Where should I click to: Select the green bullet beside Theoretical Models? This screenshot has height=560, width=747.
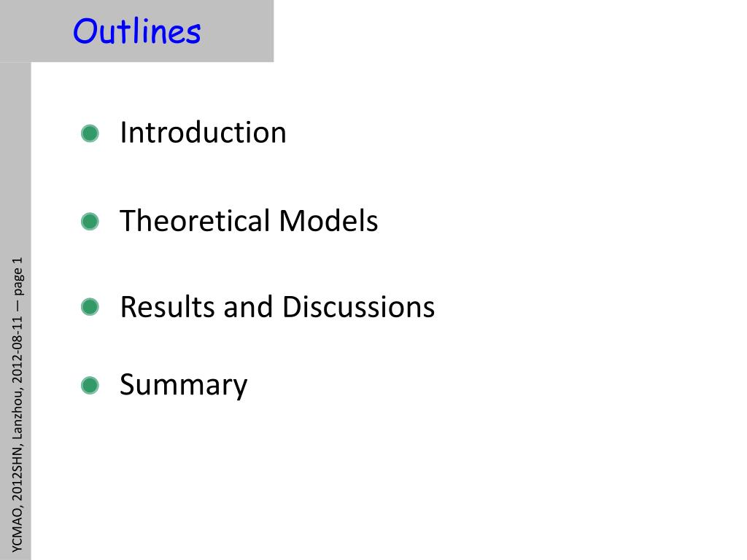[x=90, y=222]
